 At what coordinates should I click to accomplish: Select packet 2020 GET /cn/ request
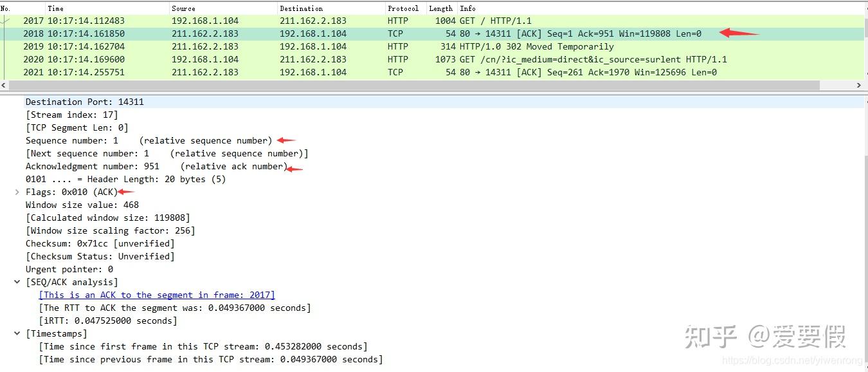[433, 59]
